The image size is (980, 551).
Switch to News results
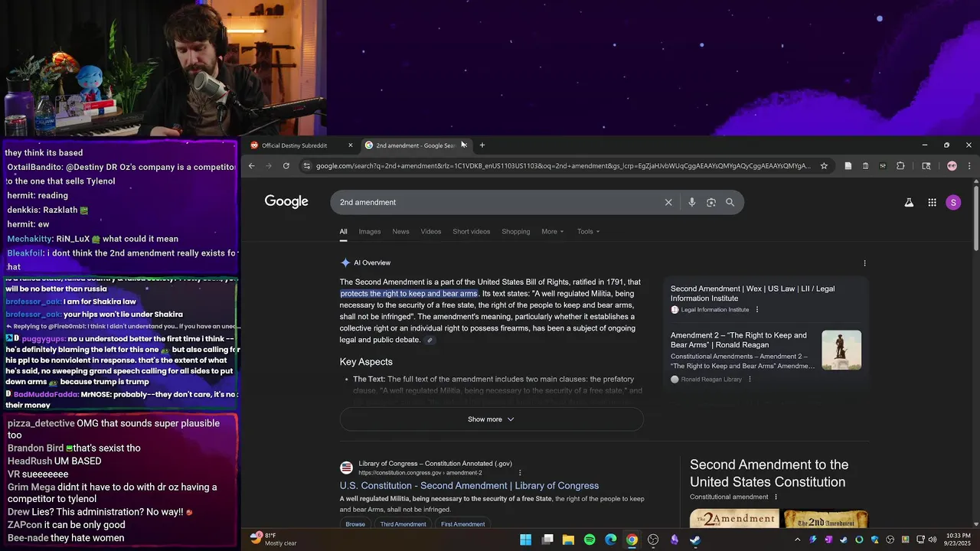coord(400,231)
